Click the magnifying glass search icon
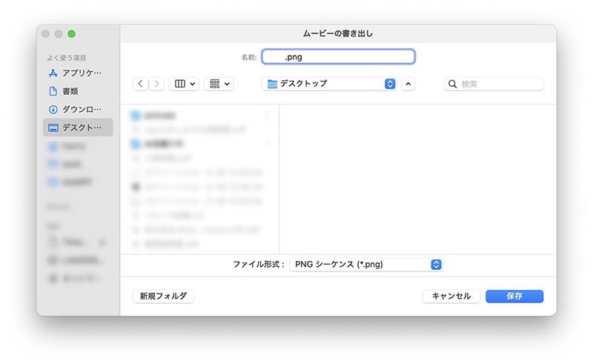Screen dimensions: 593x364 [453, 85]
